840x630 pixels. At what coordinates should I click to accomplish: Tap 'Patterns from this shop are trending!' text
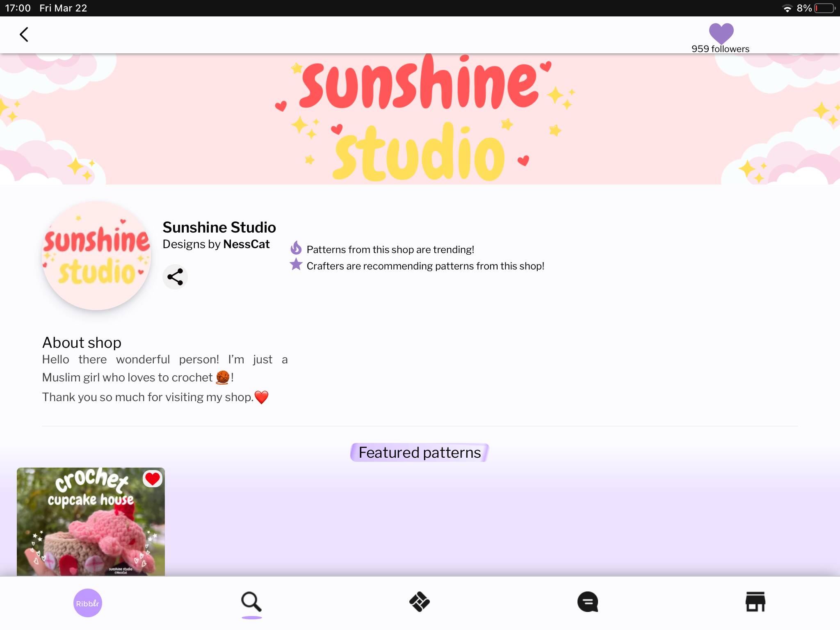tap(390, 249)
